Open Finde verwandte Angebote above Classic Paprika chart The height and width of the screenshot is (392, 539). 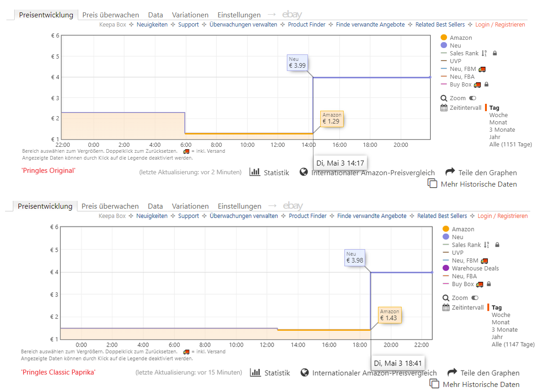pos(372,216)
